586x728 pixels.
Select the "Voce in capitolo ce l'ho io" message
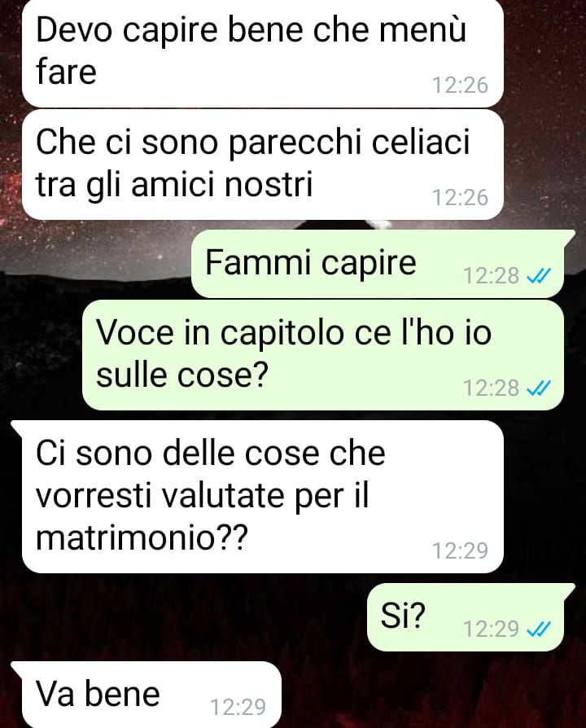point(323,355)
